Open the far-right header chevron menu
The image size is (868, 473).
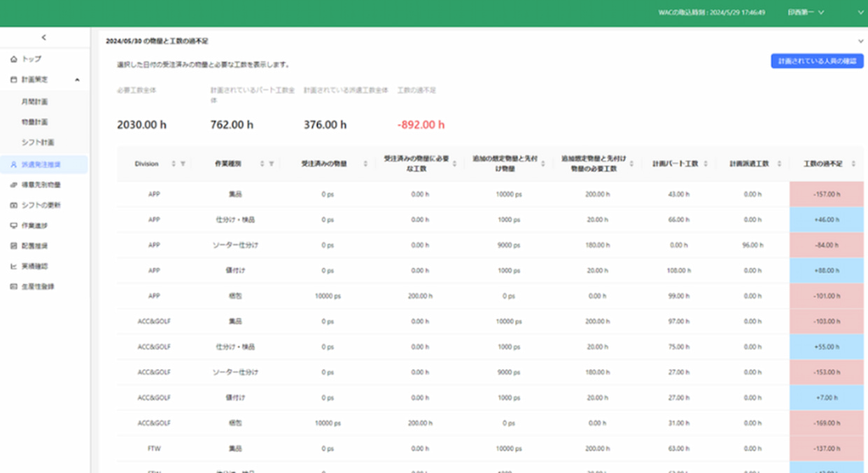(x=860, y=13)
